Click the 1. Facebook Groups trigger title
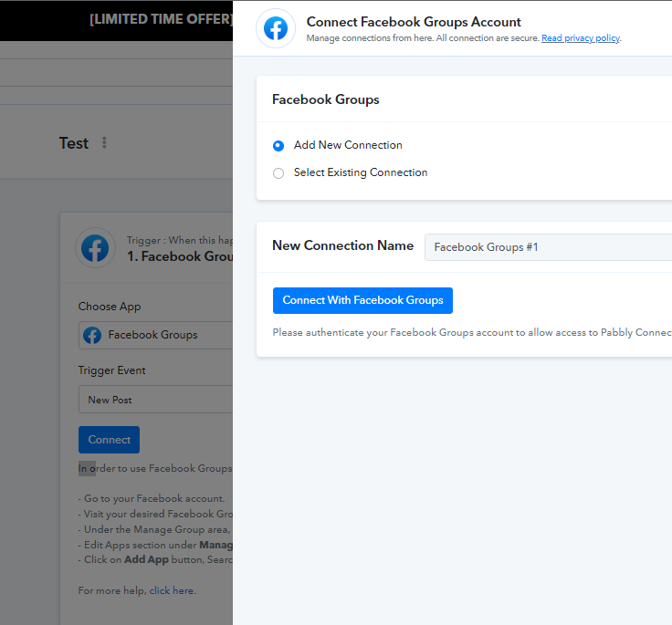672x625 pixels. (x=180, y=256)
